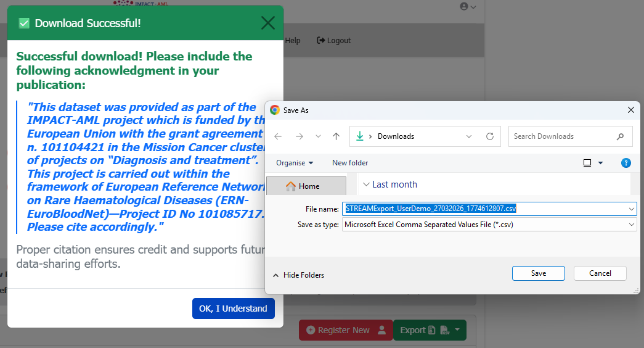Click Hide Folders toggle

click(x=299, y=275)
